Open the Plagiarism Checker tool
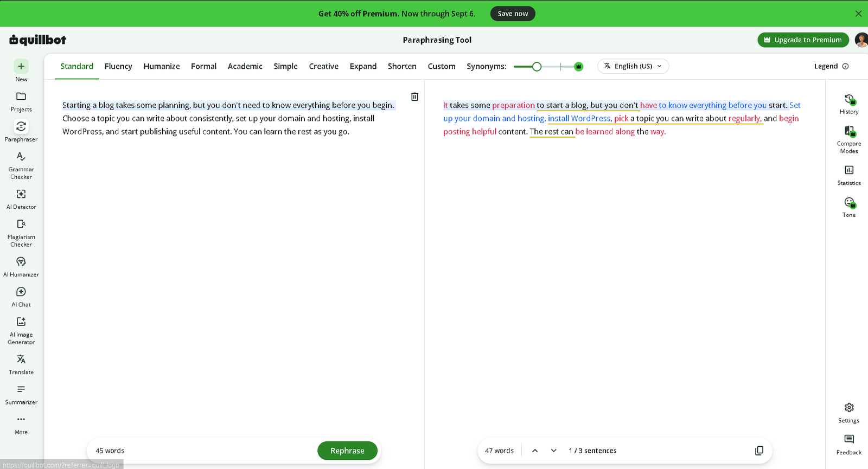 pos(21,233)
